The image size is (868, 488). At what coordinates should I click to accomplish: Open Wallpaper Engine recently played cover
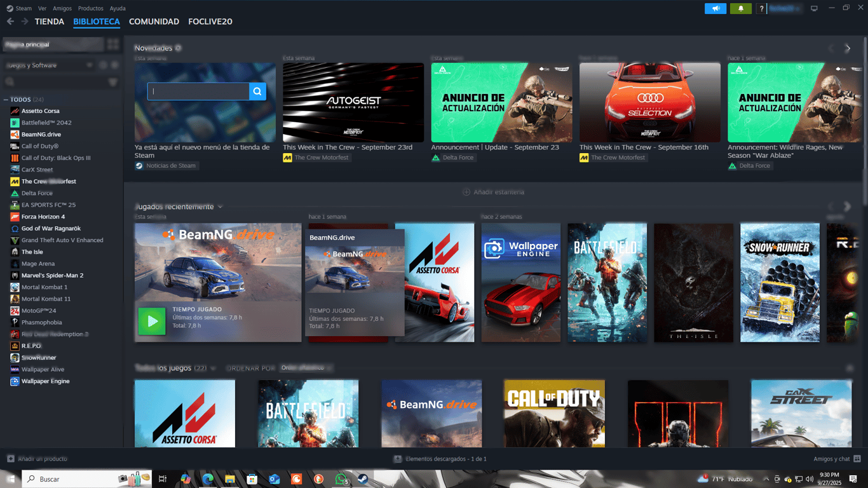point(521,283)
